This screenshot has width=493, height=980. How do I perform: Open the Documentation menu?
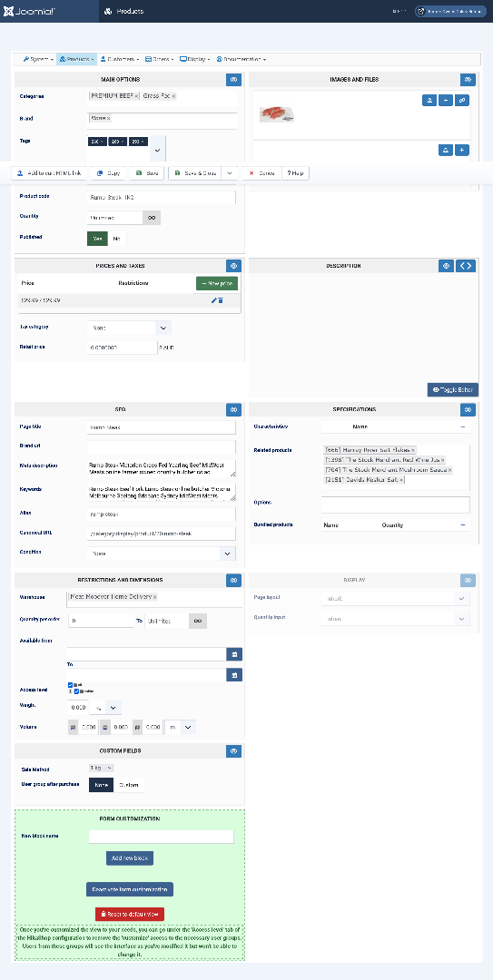coord(242,59)
